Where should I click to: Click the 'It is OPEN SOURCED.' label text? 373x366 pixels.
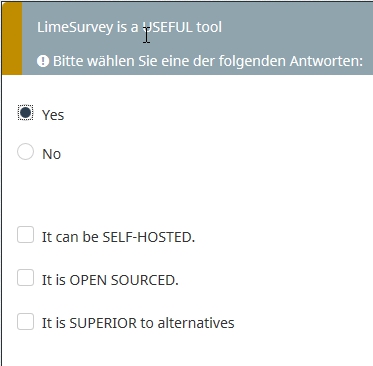[x=110, y=280]
